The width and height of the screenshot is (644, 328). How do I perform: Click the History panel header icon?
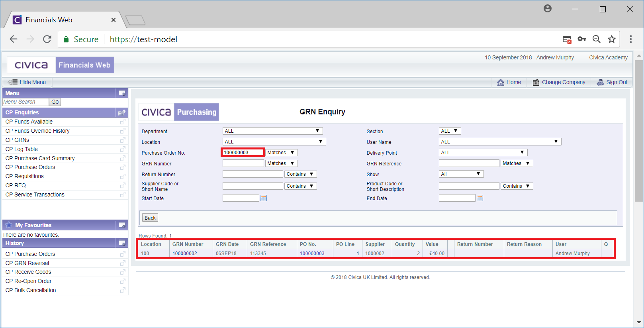pos(122,243)
